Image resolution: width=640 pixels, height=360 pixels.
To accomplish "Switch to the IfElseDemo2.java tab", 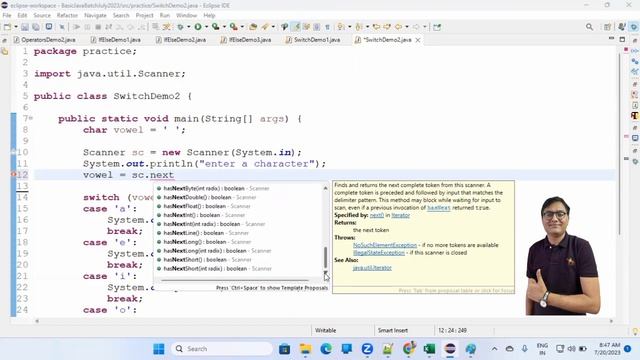I will (181, 40).
